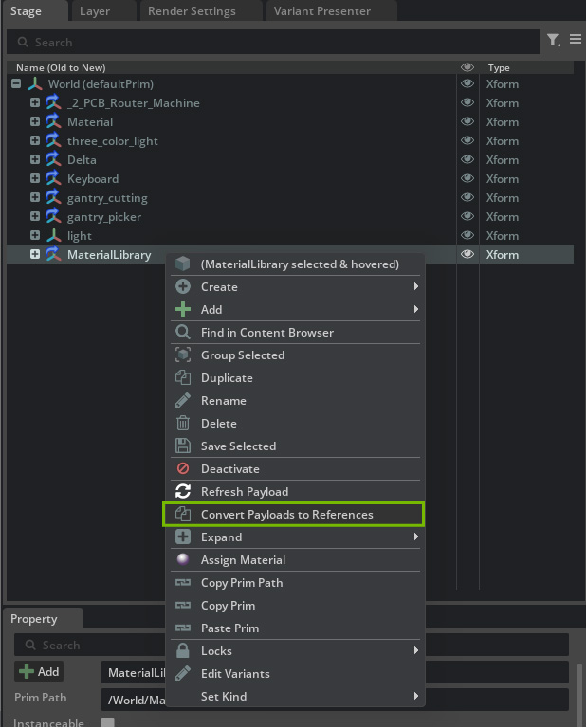The image size is (587, 728).
Task: Choose Convert Payloads to References
Action: 293,515
